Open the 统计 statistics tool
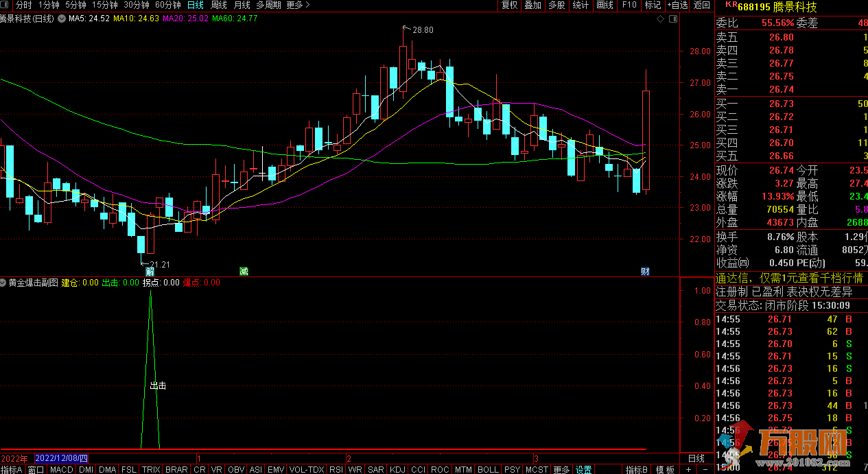 click(x=580, y=5)
